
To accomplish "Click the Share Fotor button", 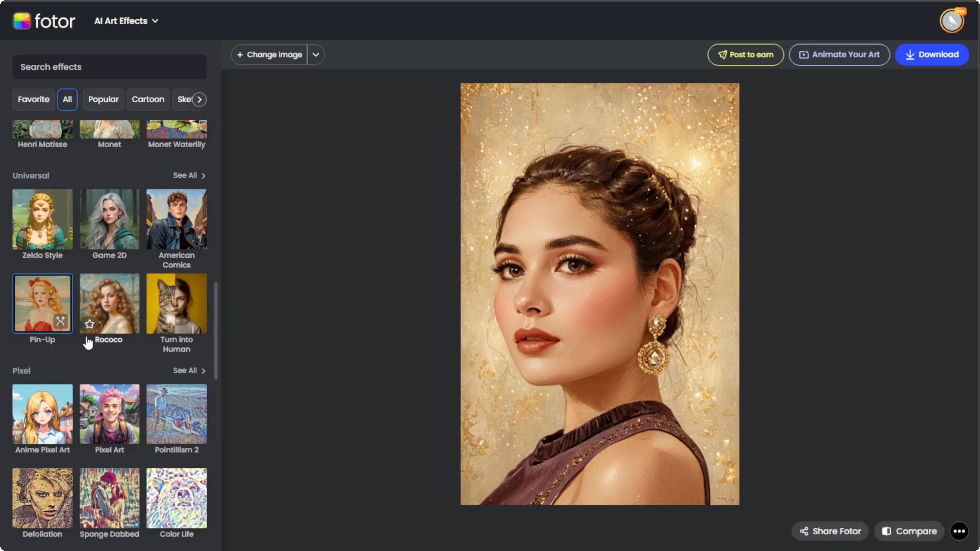I will 830,531.
